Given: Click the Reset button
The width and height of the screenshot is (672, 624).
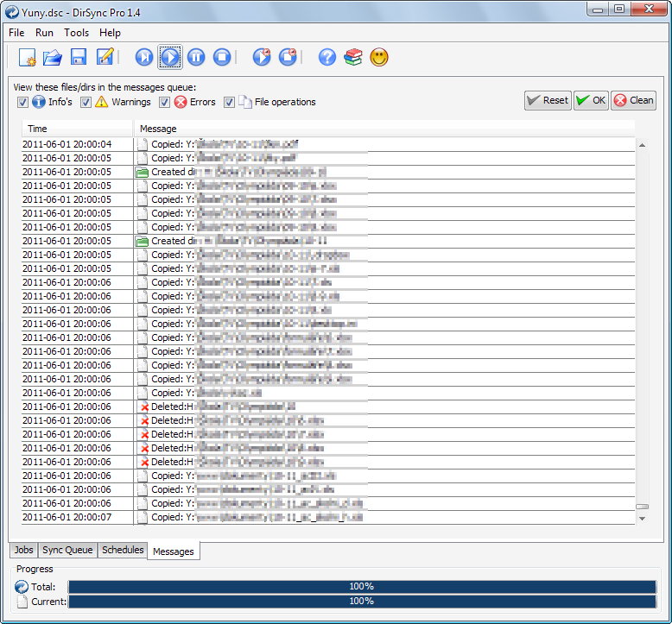Looking at the screenshot, I should point(548,101).
